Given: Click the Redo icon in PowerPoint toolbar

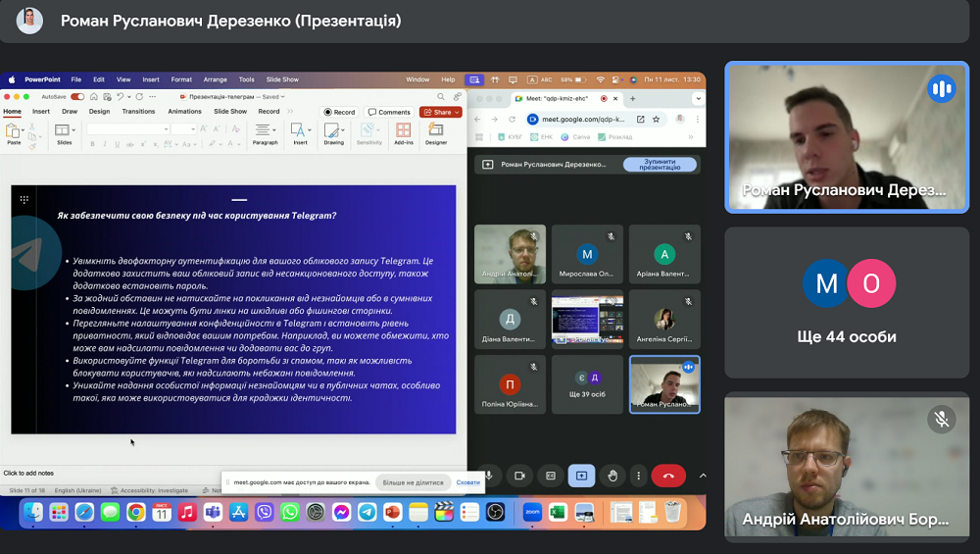Looking at the screenshot, I should coord(139,97).
